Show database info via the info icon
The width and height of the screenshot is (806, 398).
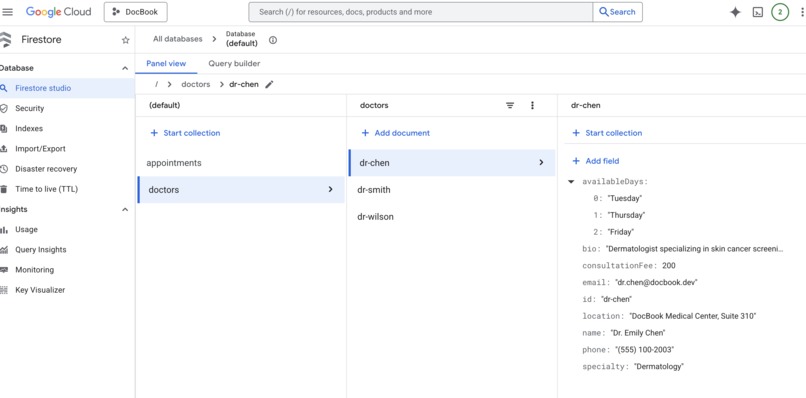(273, 40)
